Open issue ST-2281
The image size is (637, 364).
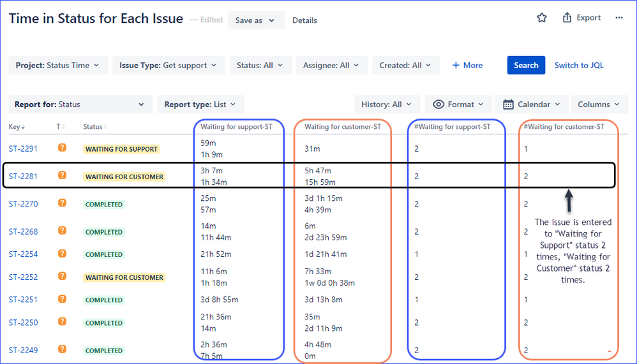pos(23,176)
